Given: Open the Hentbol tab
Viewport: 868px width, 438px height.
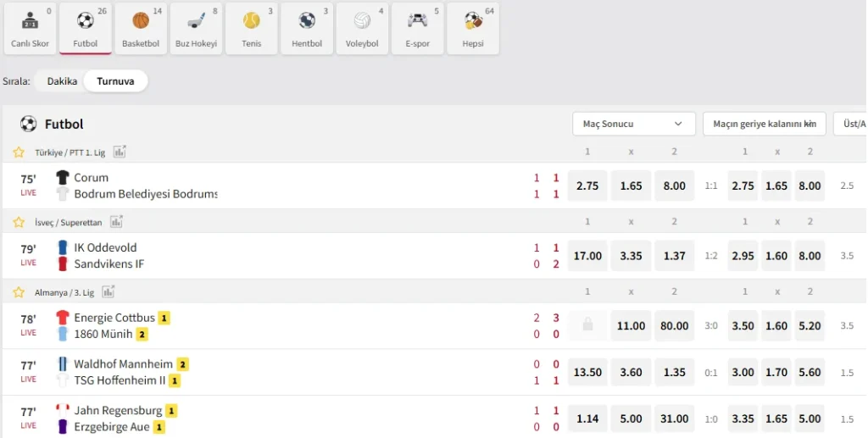Looking at the screenshot, I should pyautogui.click(x=307, y=29).
